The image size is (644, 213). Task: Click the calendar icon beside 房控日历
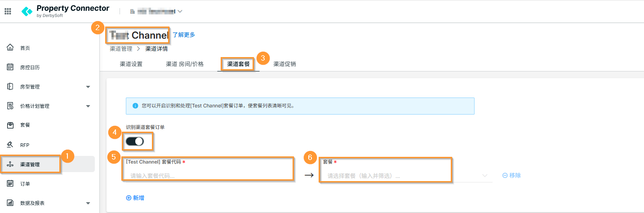10,67
